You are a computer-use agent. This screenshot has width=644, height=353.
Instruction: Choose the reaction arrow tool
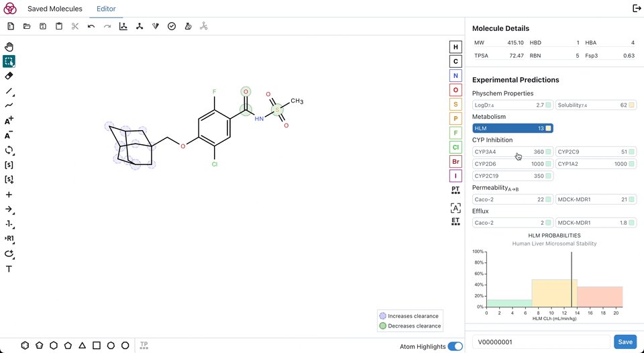(9, 209)
